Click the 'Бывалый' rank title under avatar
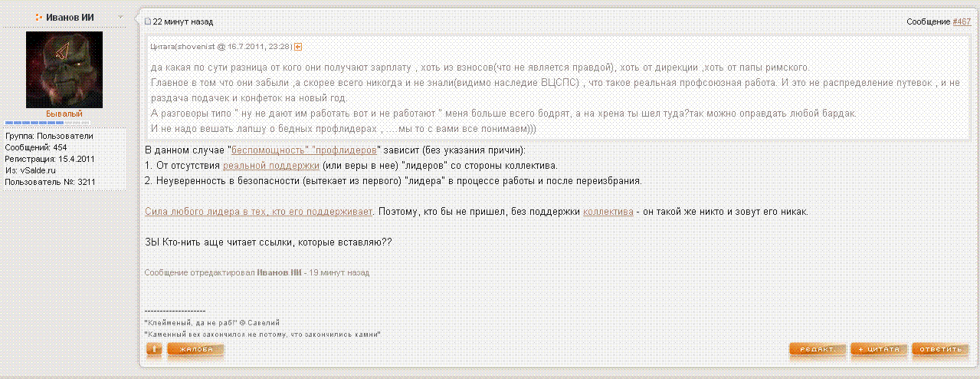Image resolution: width=980 pixels, height=379 pixels. [64, 114]
